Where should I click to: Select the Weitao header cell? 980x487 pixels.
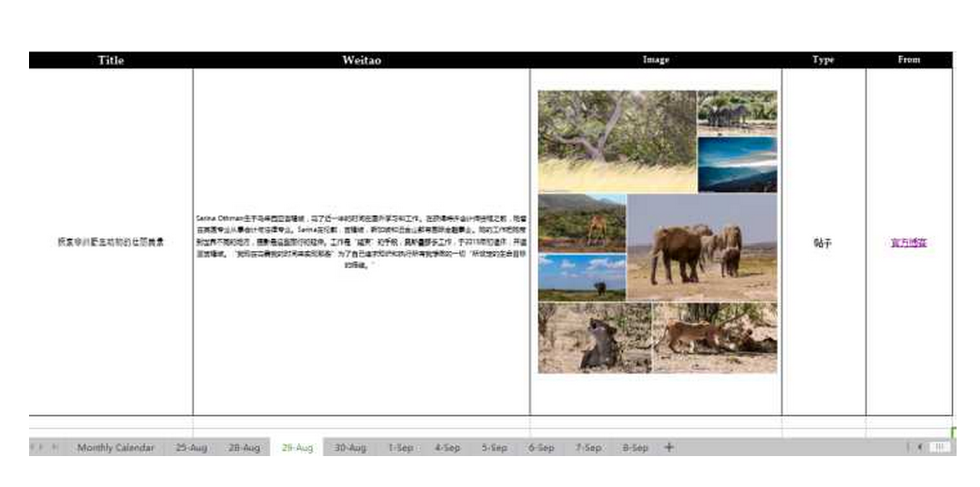point(361,60)
